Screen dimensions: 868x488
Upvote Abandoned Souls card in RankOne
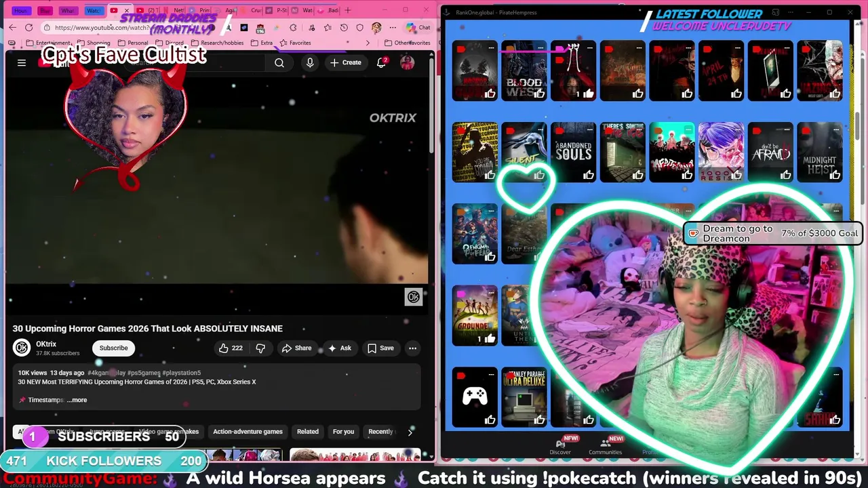point(589,176)
